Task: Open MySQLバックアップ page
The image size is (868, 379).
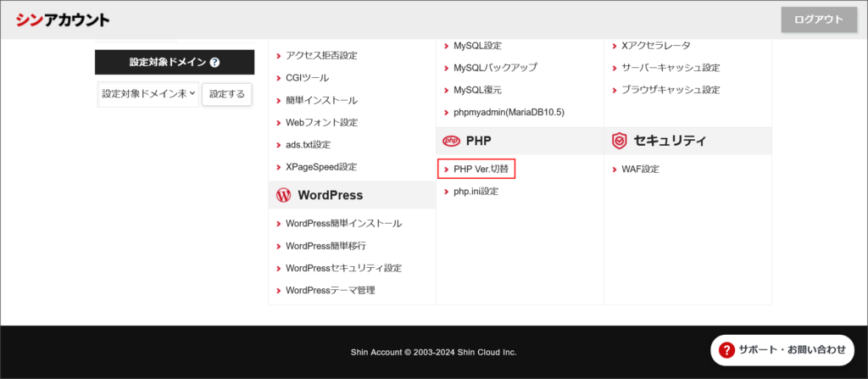Action: [495, 67]
